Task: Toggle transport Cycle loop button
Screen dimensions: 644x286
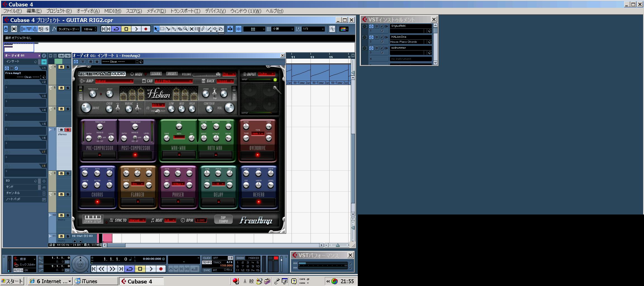Action: point(129,269)
